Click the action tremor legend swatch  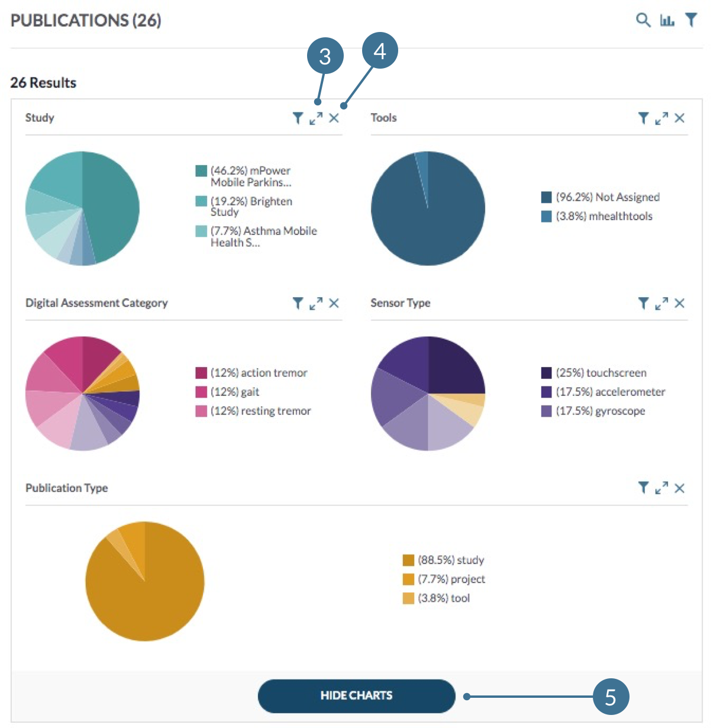tap(201, 373)
